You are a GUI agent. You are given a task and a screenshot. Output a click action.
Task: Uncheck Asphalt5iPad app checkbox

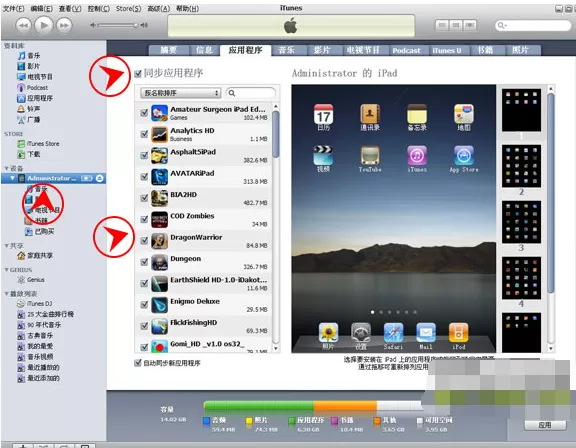[144, 155]
